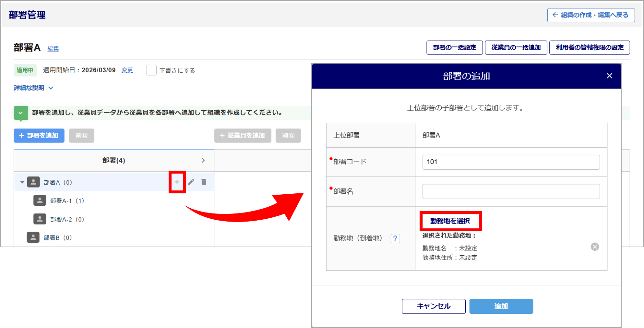Focus the 部署名 input field

(511, 191)
